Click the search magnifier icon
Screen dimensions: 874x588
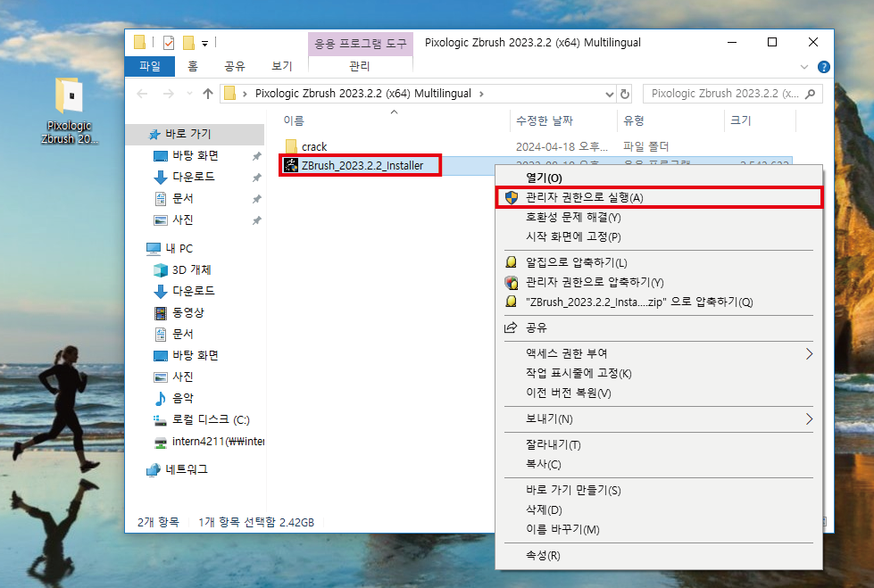810,94
